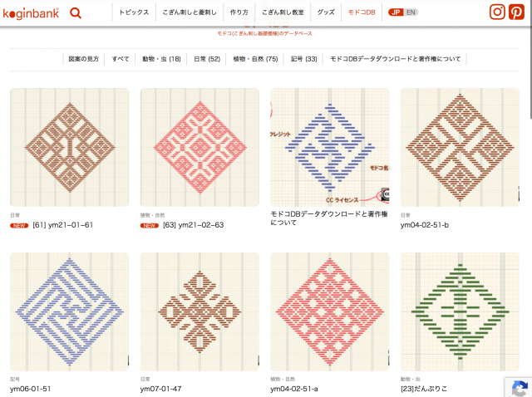
Task: Filter by 動物・虫 (18) category
Action: point(161,59)
